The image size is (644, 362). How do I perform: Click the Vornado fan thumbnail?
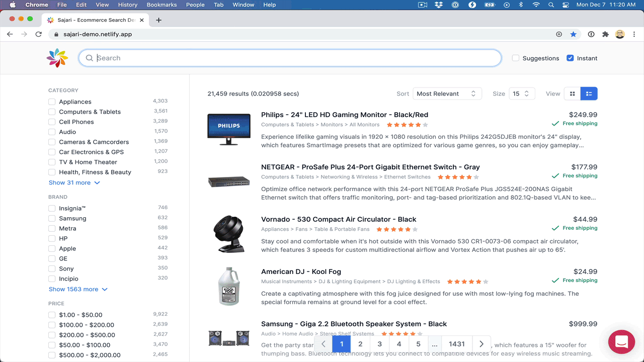229,234
